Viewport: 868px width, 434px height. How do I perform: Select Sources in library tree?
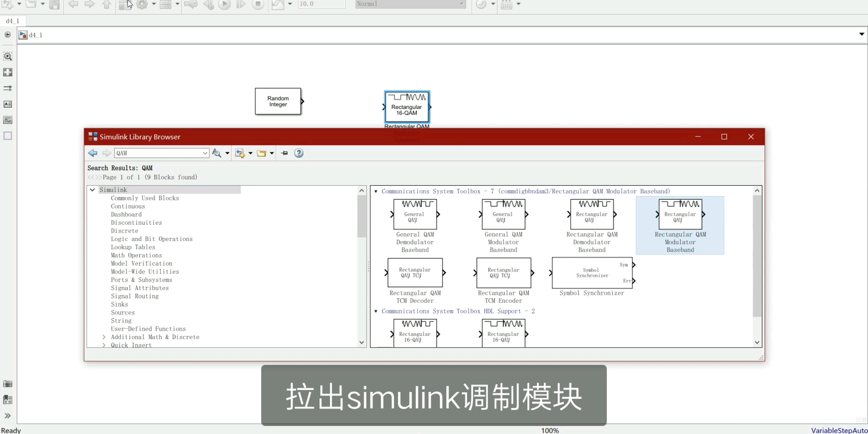(x=123, y=312)
